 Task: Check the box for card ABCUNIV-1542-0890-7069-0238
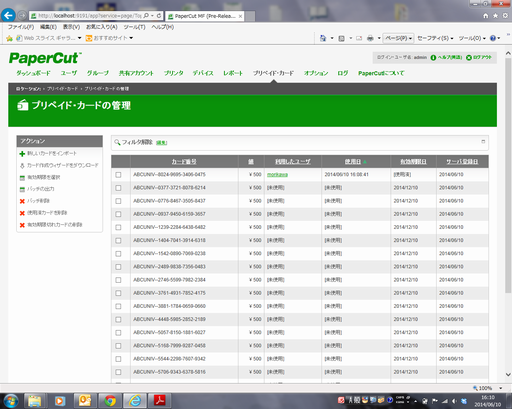(118, 254)
